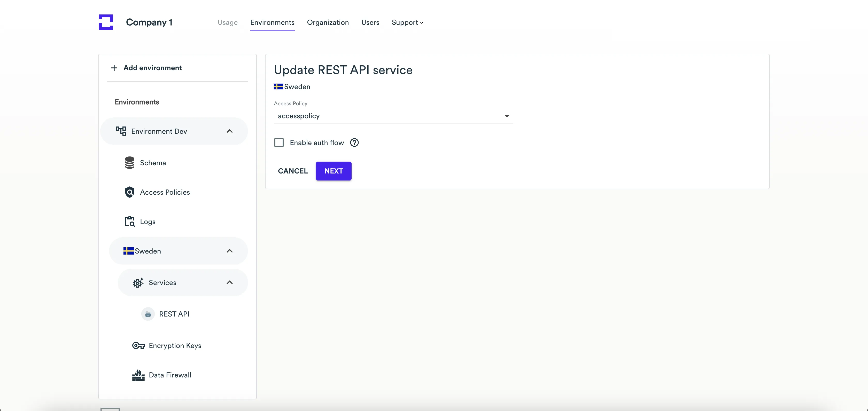Image resolution: width=868 pixels, height=411 pixels.
Task: Click the Encryption Keys key icon
Action: click(x=138, y=346)
